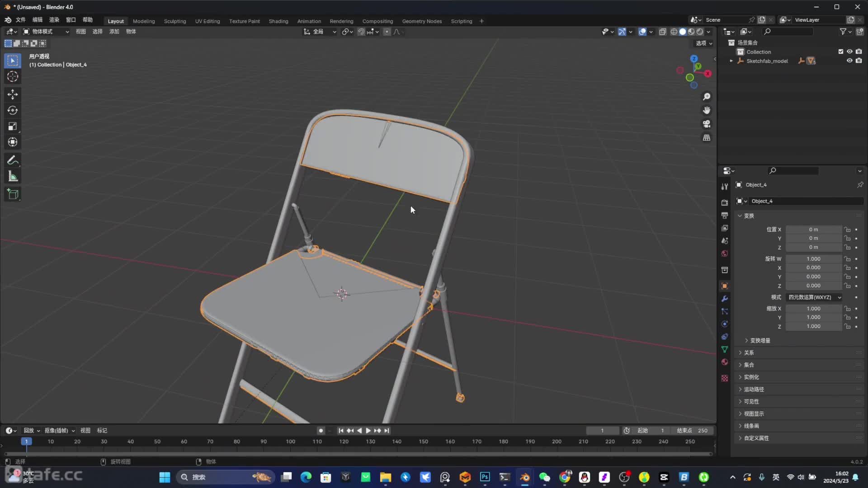Select the Rotate tool

pyautogui.click(x=13, y=110)
